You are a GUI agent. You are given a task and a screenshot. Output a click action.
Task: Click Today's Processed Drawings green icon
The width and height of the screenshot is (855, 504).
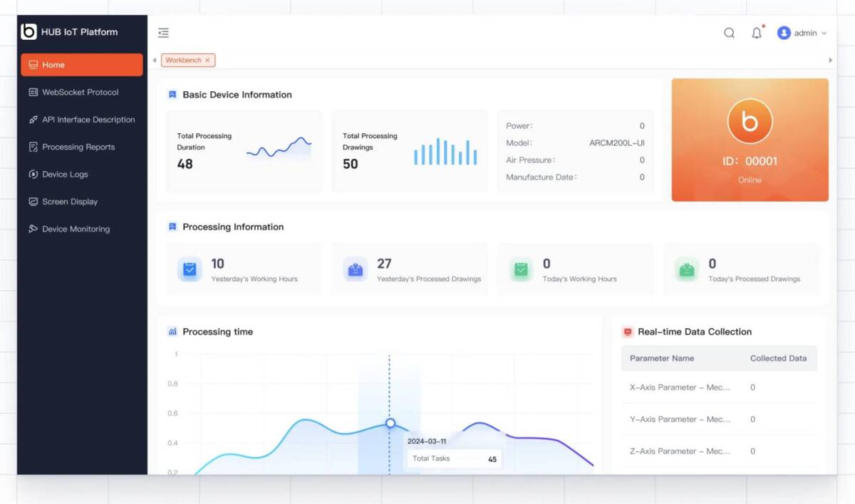(687, 269)
